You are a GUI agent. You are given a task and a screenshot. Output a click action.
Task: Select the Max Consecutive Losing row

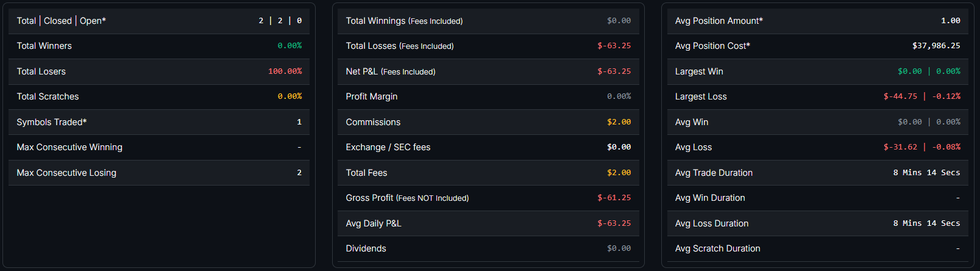pyautogui.click(x=159, y=173)
